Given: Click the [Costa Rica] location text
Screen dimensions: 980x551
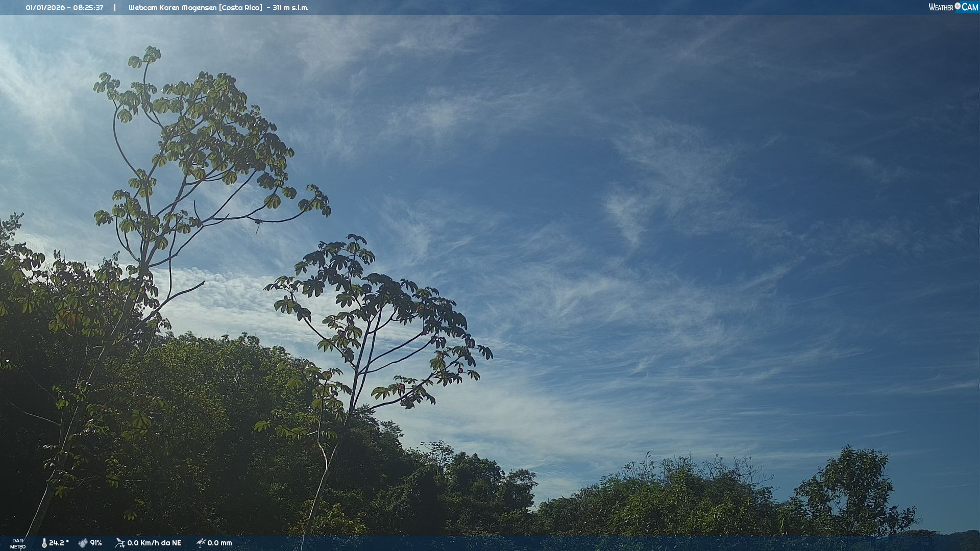Looking at the screenshot, I should click(x=240, y=8).
